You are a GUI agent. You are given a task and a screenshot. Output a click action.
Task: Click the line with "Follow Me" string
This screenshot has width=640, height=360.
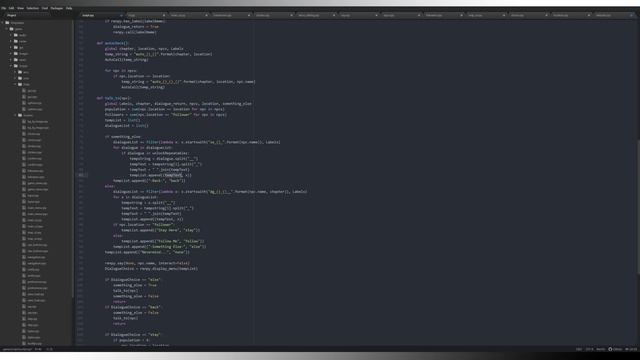tap(163, 241)
